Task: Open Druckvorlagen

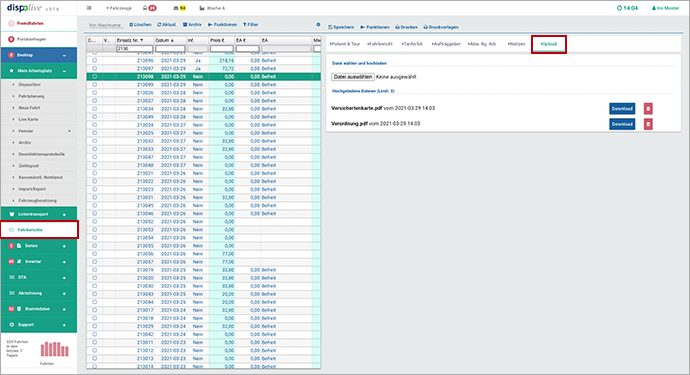Action: coord(441,27)
